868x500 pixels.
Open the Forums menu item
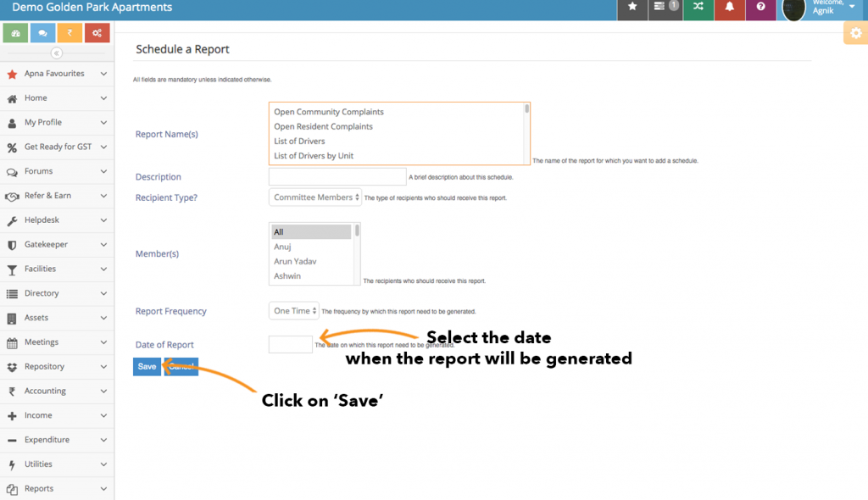coord(57,172)
